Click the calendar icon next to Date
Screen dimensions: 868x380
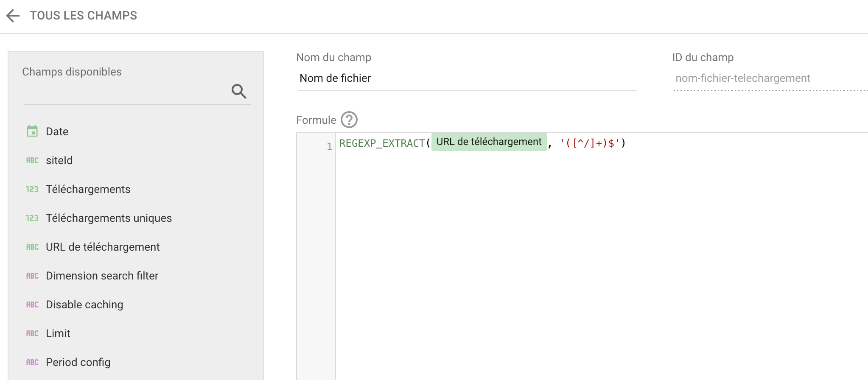pos(32,131)
